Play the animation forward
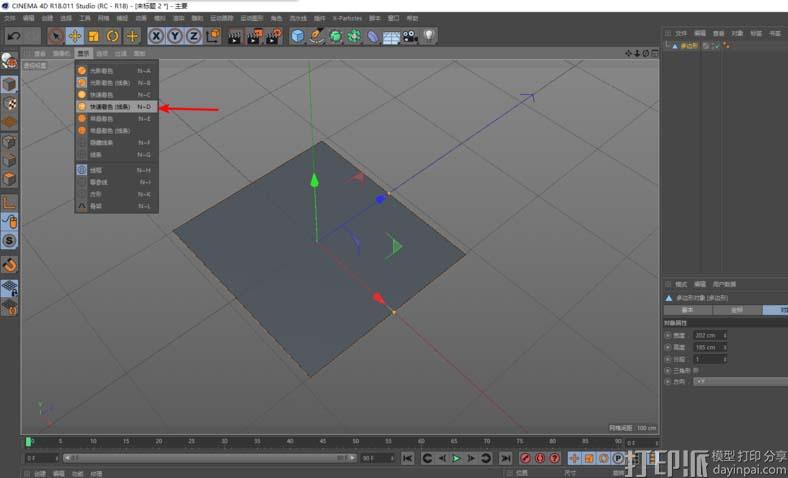This screenshot has width=788, height=478. coord(456,458)
